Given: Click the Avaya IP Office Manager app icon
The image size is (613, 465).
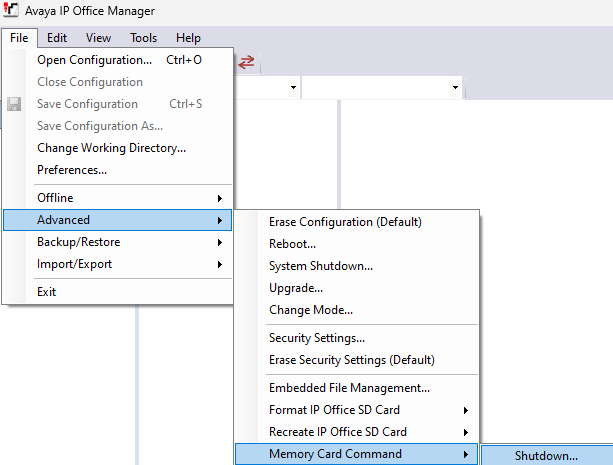Looking at the screenshot, I should click(x=11, y=10).
